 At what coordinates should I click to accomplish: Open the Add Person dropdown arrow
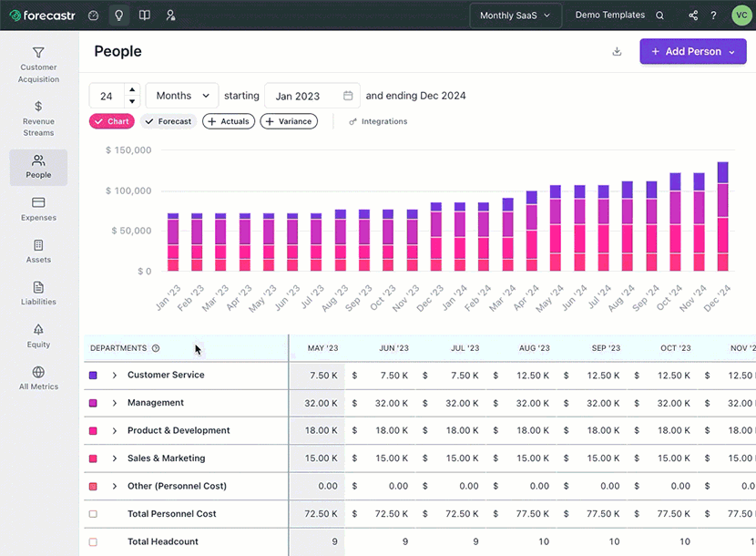732,51
